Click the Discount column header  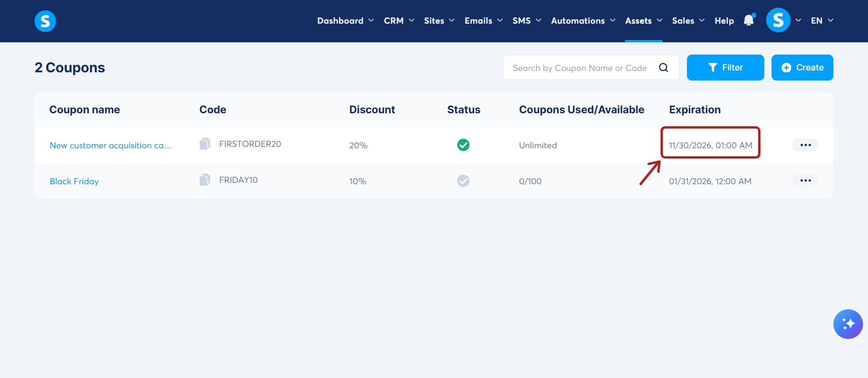coord(372,110)
